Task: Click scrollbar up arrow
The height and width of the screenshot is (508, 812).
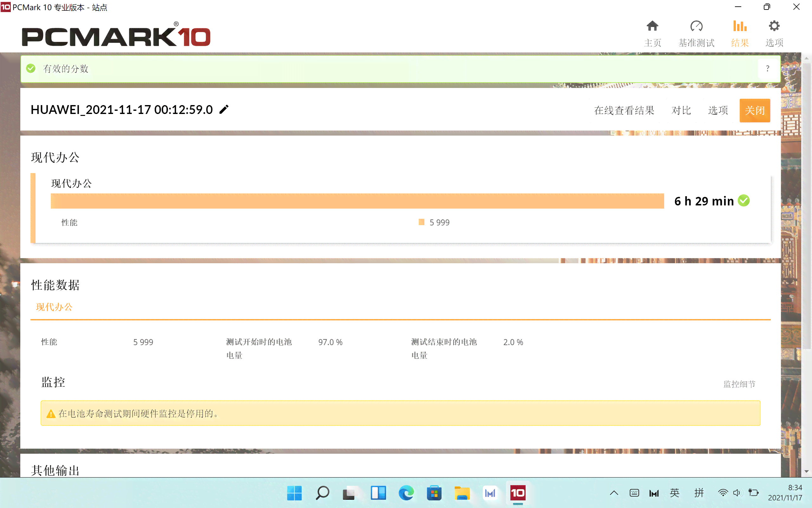Action: click(806, 58)
